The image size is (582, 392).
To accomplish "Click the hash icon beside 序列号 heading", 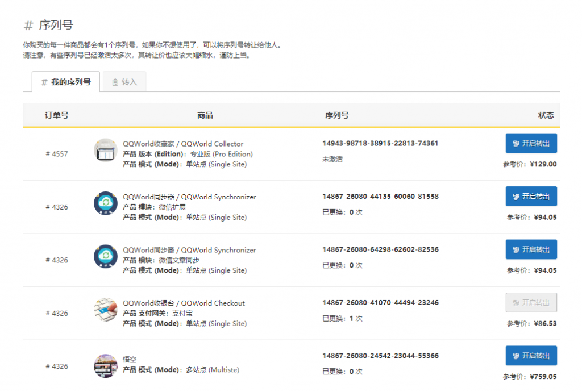I will [x=28, y=26].
